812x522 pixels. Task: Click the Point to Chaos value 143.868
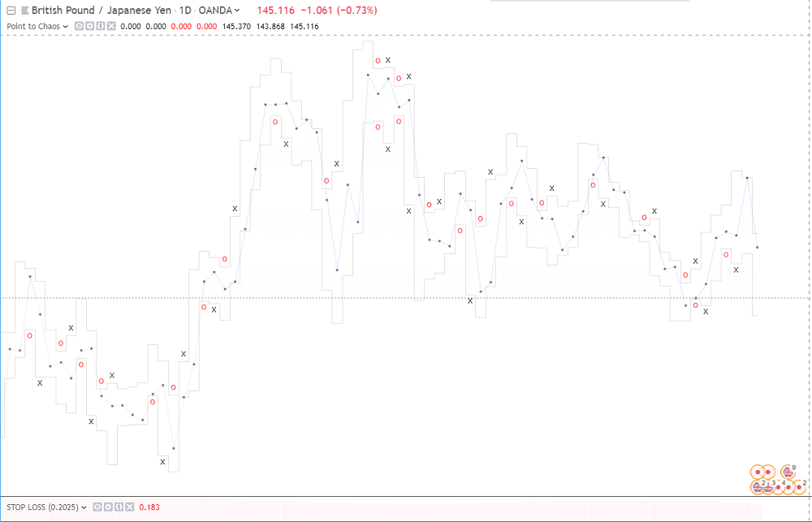coord(271,27)
